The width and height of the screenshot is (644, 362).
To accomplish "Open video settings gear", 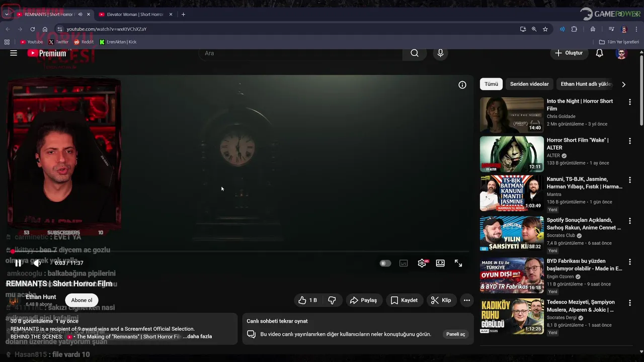I will [422, 263].
